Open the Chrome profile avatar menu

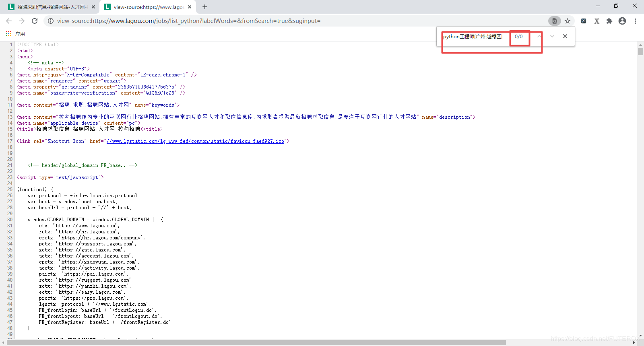[622, 21]
